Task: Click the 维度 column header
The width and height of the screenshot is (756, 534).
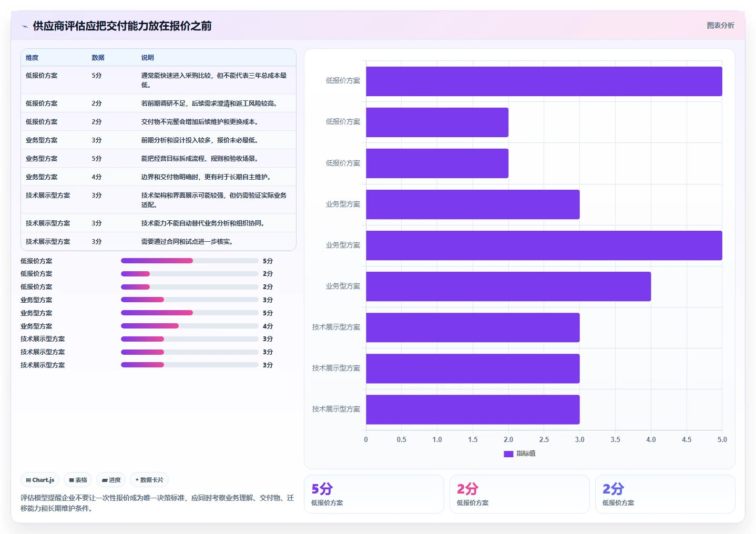Action: point(32,58)
